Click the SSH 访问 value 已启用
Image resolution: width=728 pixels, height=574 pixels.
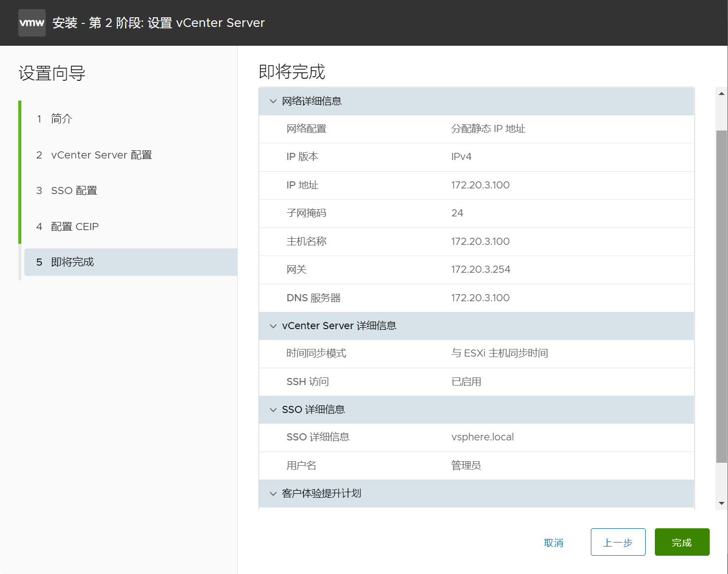tap(466, 381)
